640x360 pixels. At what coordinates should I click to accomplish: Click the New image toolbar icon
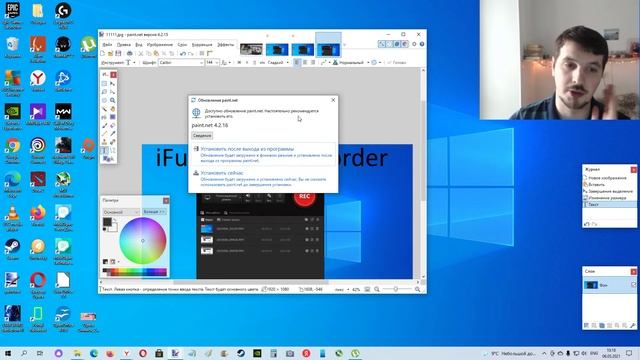click(x=102, y=53)
